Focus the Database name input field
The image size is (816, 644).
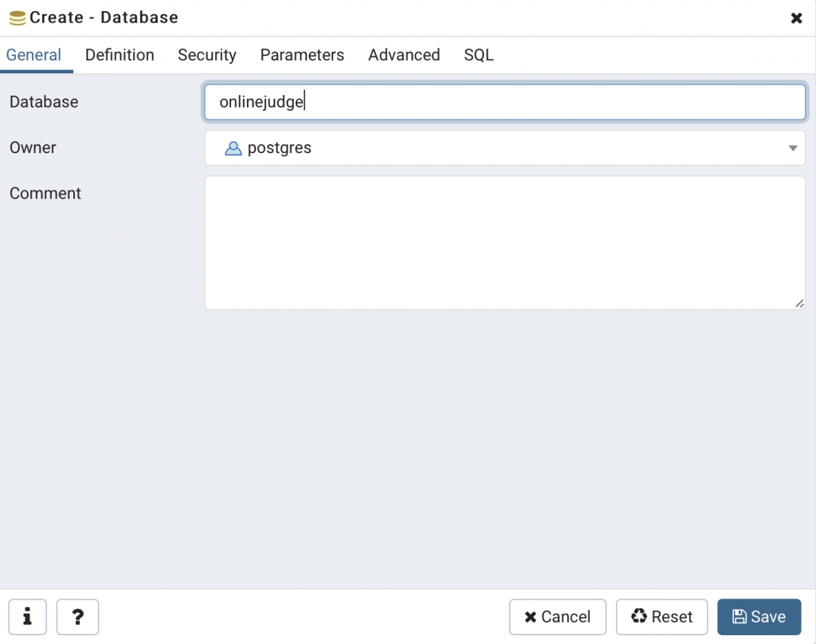[x=504, y=102]
